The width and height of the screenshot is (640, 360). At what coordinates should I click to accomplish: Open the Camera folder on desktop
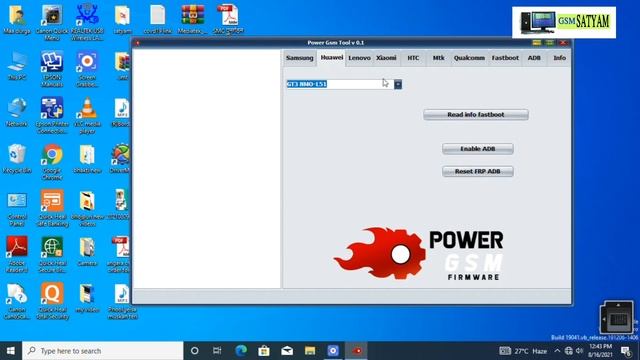tap(87, 252)
